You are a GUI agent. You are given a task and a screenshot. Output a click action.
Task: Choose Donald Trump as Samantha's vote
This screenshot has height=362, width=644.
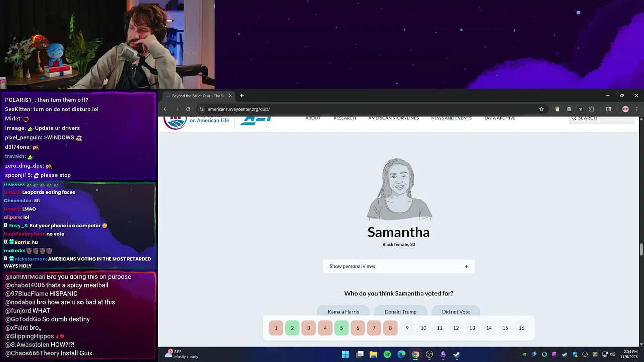400,312
